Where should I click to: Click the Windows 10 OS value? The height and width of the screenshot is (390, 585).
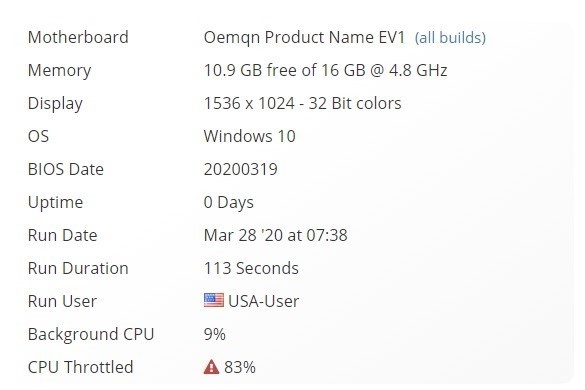point(250,136)
